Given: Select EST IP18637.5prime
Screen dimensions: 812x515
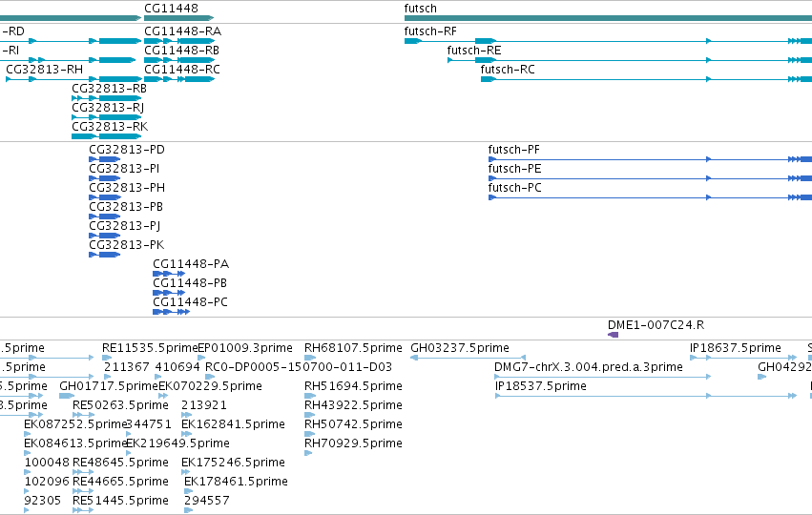Looking at the screenshot, I should tap(736, 348).
